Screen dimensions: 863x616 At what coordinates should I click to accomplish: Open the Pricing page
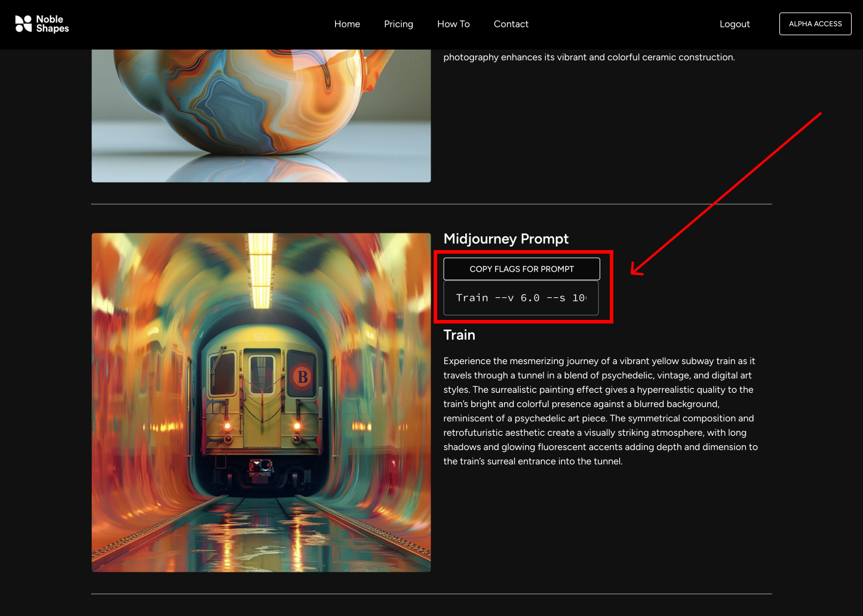pyautogui.click(x=398, y=24)
